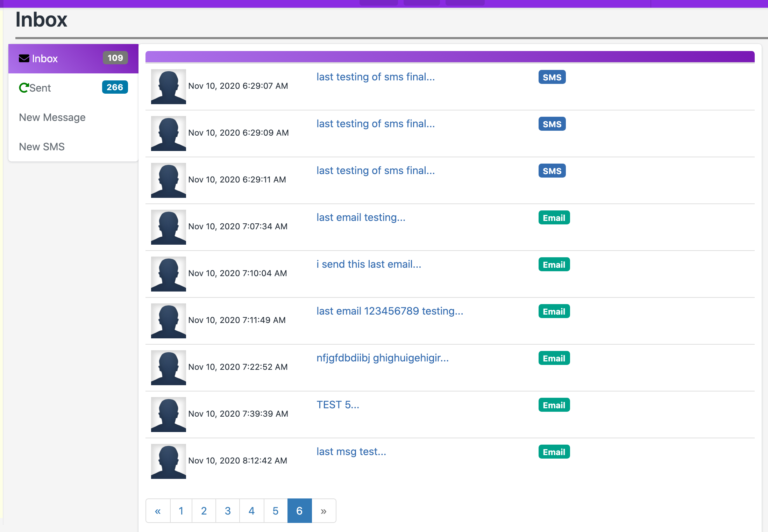Select the Sent folder in the sidebar
The width and height of the screenshot is (768, 532).
coord(40,88)
